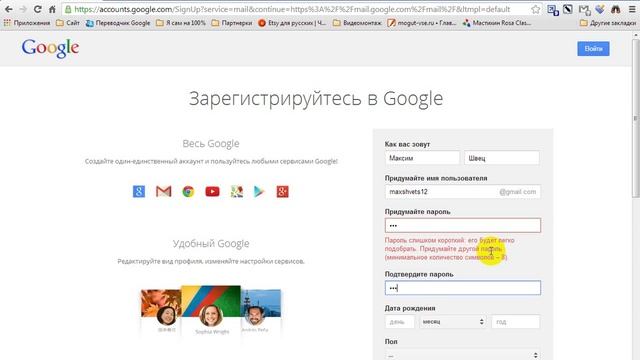This screenshot has width=640, height=360.
Task: Open the Etsy для русских bookmark
Action: pos(292,23)
